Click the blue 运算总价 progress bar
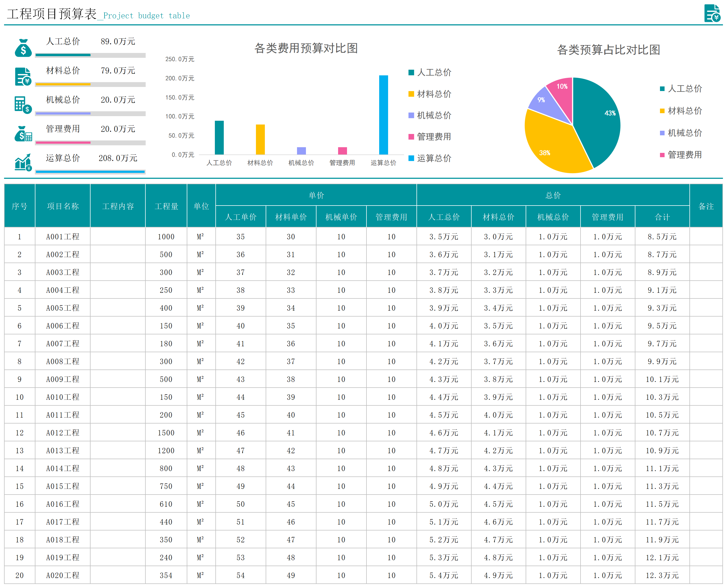 (90, 172)
